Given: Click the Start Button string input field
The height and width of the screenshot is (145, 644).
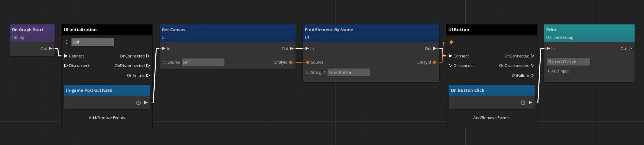Looking at the screenshot, I should click(x=348, y=72).
